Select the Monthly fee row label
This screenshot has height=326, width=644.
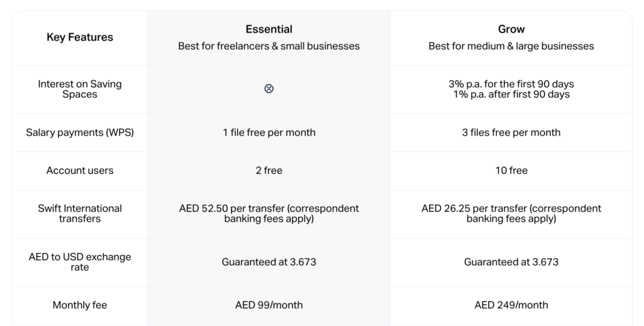click(80, 305)
